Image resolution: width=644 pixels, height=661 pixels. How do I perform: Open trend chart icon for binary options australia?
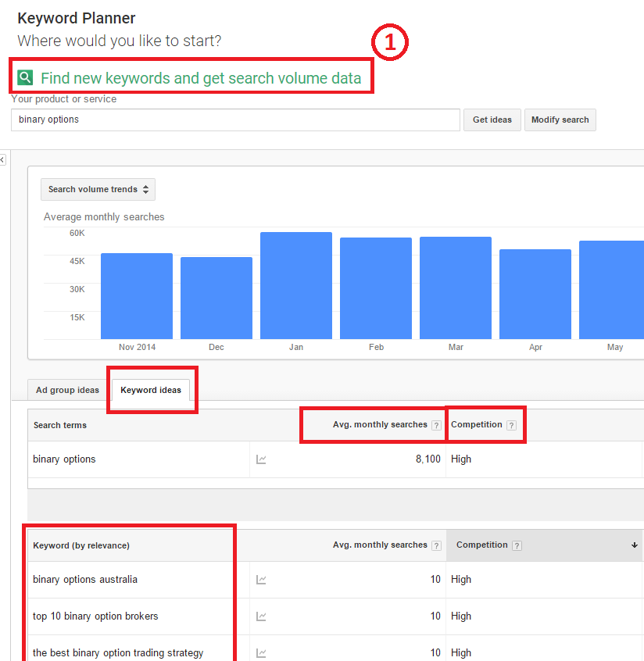point(261,580)
